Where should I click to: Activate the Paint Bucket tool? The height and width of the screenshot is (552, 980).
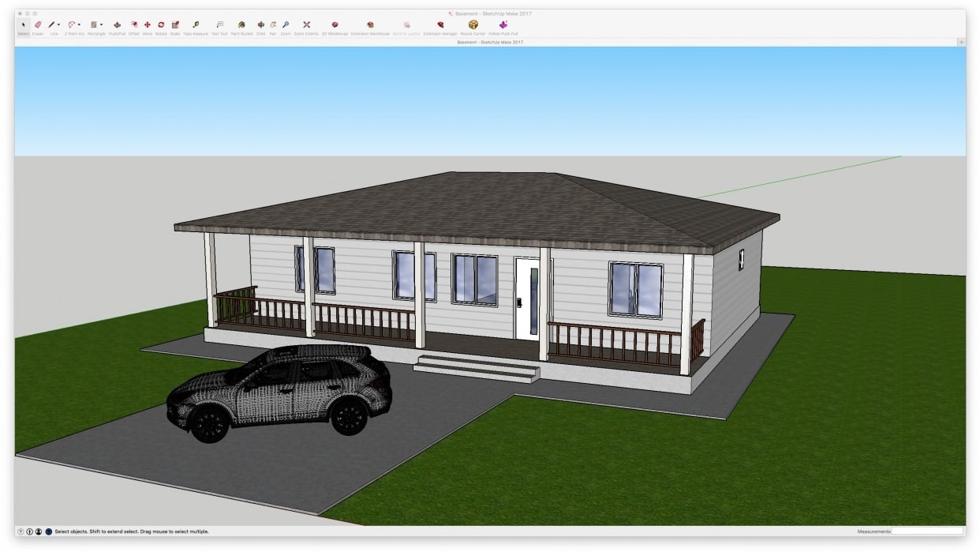[241, 25]
